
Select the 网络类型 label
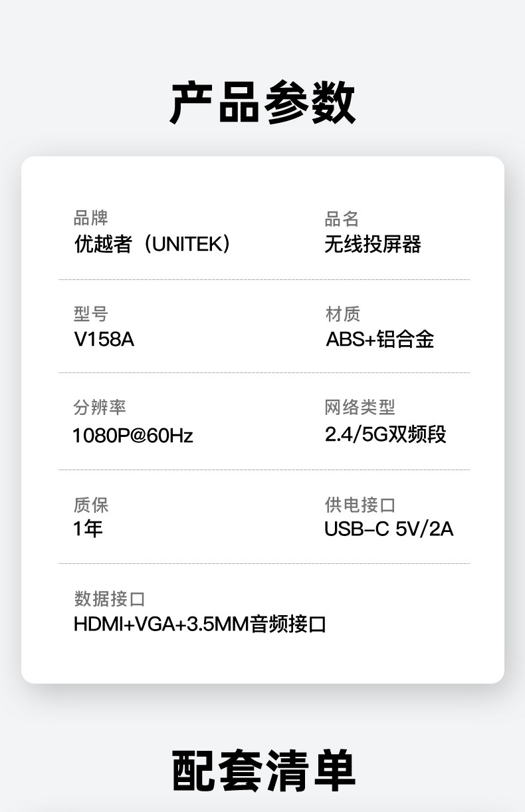point(360,408)
